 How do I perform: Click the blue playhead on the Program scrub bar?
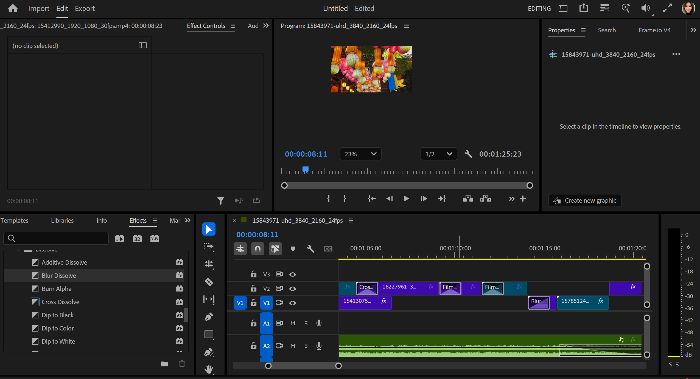click(x=305, y=170)
